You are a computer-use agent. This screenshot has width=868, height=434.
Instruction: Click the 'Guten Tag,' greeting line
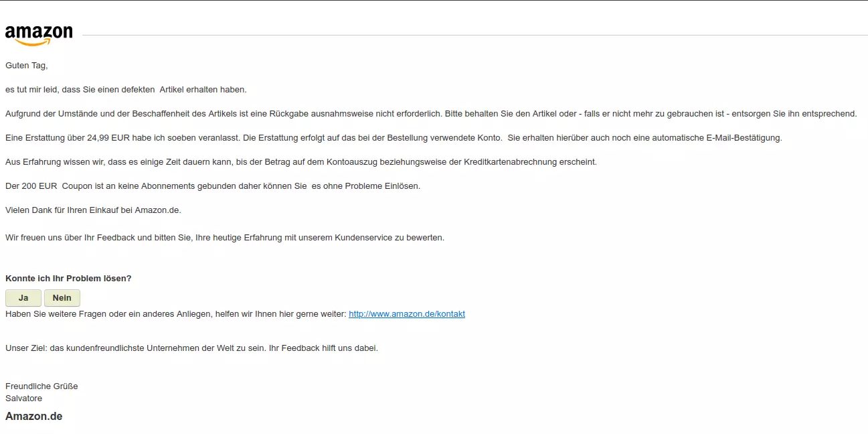click(x=27, y=66)
